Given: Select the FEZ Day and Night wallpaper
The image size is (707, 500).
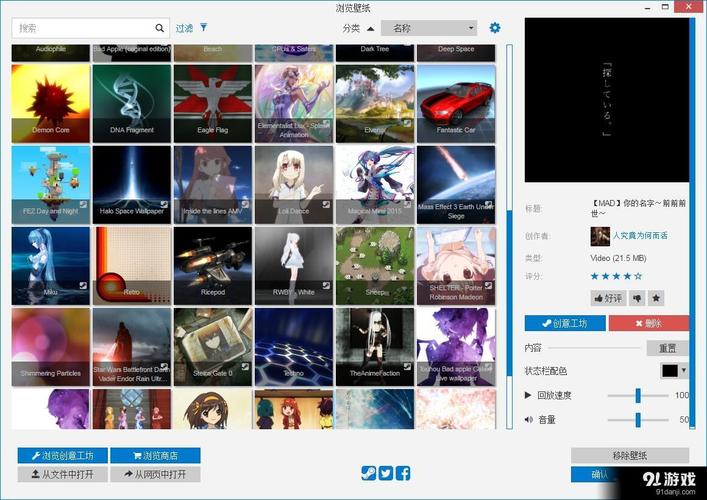Looking at the screenshot, I should tap(50, 185).
